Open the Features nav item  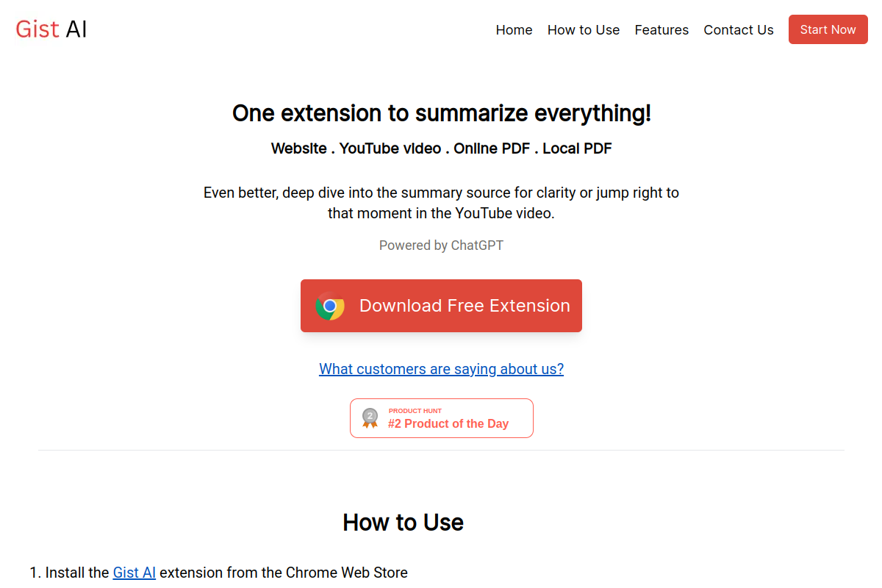[x=661, y=30]
